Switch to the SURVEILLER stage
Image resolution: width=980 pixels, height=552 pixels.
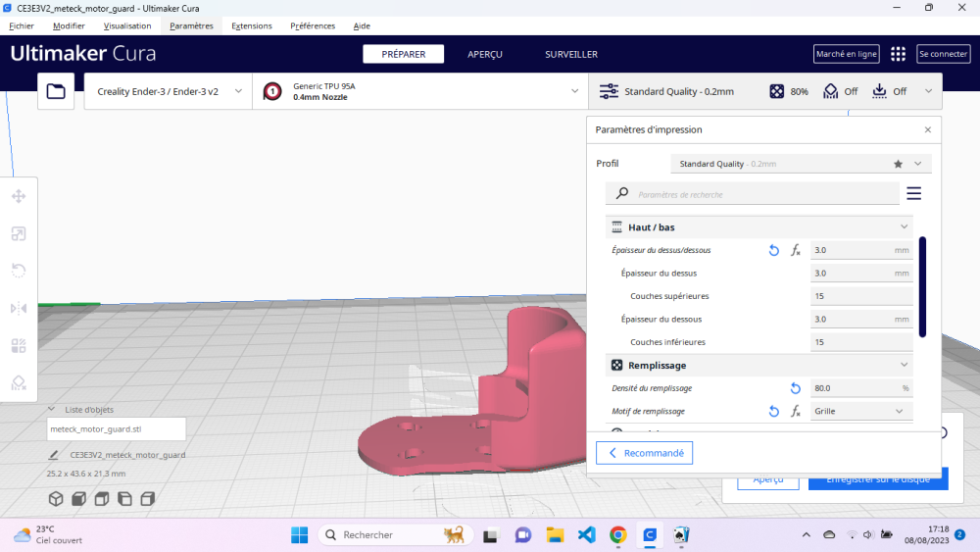tap(571, 54)
